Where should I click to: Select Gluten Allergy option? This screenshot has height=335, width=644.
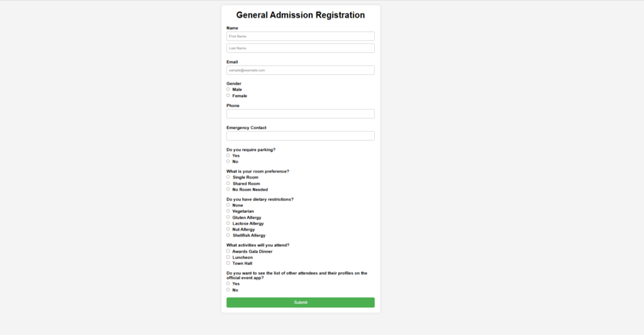[228, 217]
